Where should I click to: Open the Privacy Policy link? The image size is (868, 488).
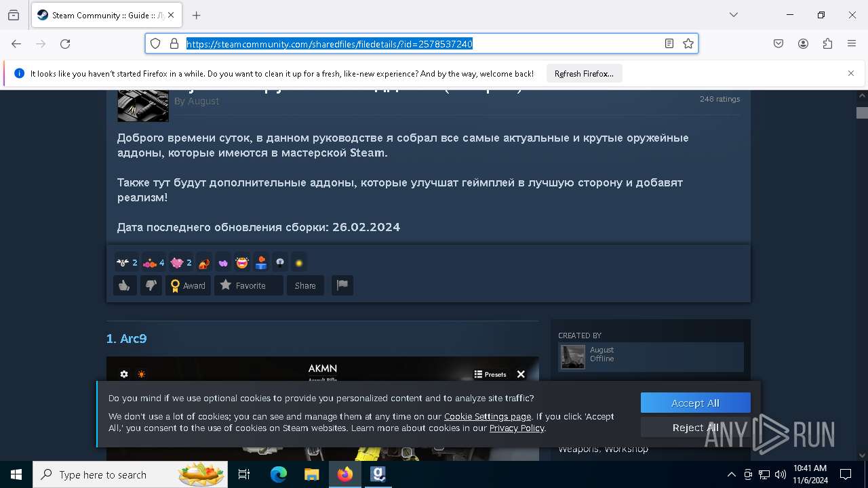pos(517,428)
